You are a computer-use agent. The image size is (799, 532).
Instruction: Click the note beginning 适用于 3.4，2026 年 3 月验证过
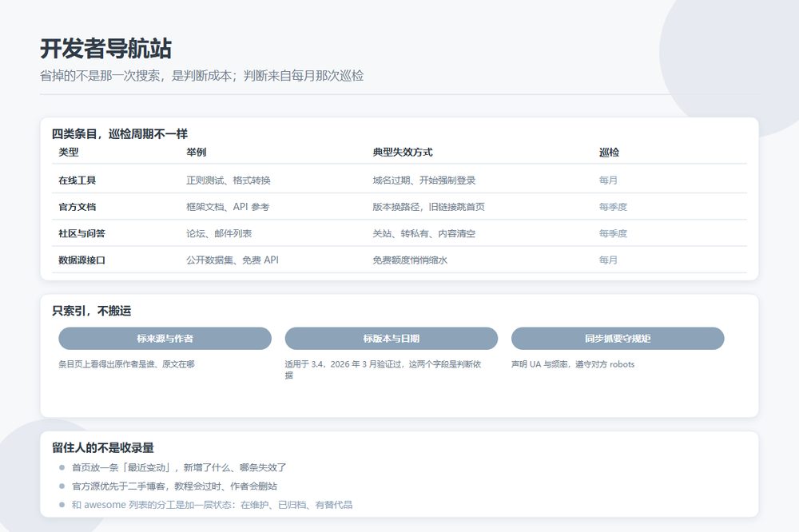pos(383,369)
